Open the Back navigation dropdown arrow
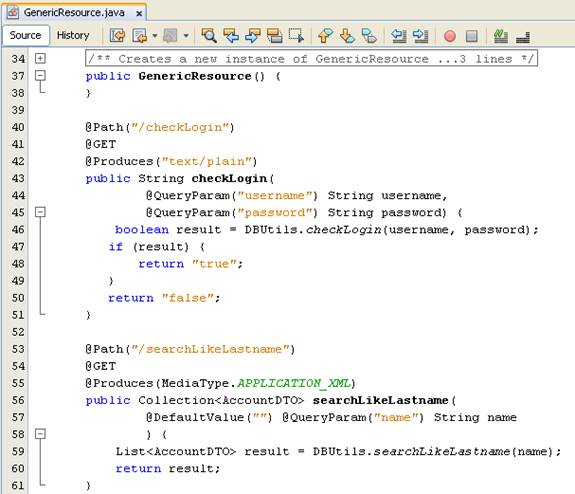This screenshot has width=575, height=494. [155, 36]
